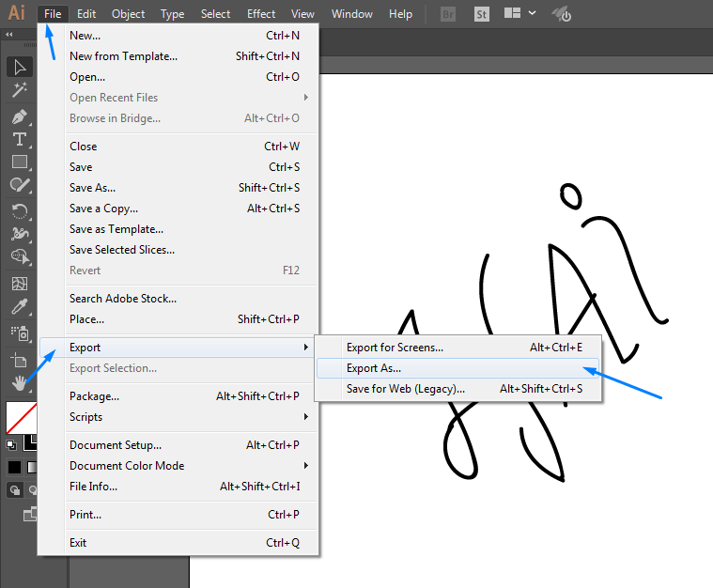
Task: Expand the Export submenu
Action: click(178, 348)
